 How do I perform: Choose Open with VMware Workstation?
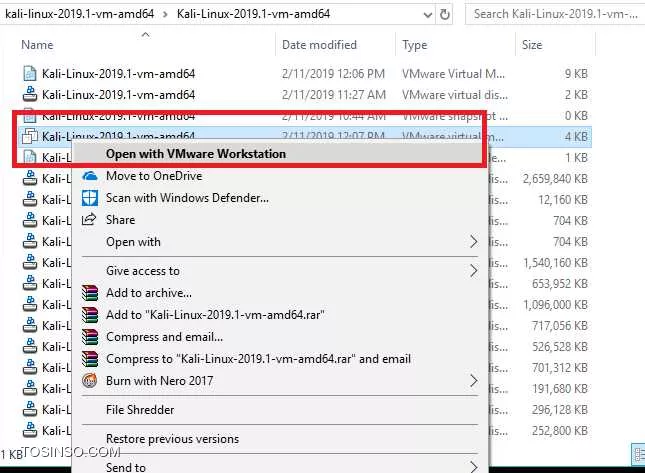280,154
